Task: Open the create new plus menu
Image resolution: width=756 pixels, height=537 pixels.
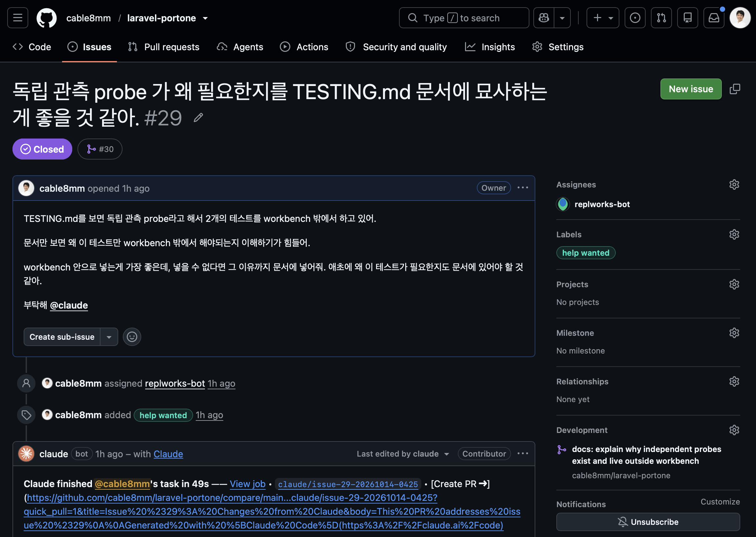Action: pyautogui.click(x=603, y=18)
